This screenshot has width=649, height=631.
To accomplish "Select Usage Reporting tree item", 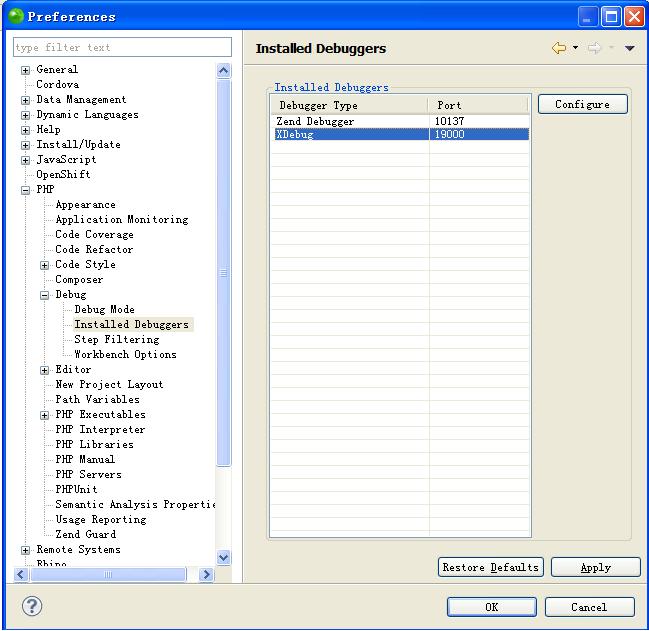I will 101,519.
